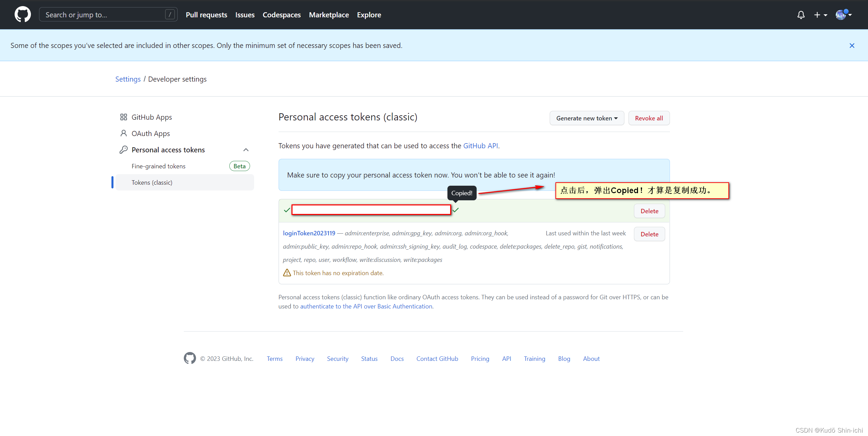Open Codespaces in top navigation
This screenshot has width=868, height=436.
(282, 15)
